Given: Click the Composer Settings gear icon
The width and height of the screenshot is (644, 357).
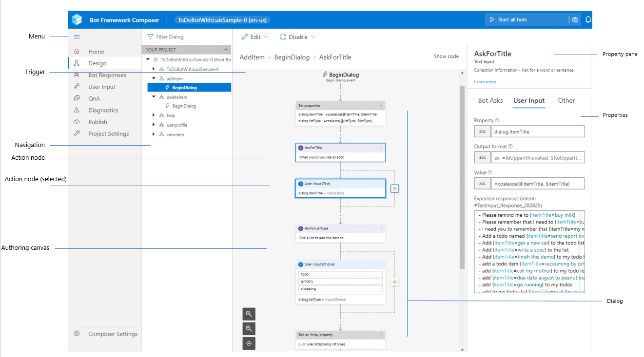Looking at the screenshot, I should [x=77, y=334].
